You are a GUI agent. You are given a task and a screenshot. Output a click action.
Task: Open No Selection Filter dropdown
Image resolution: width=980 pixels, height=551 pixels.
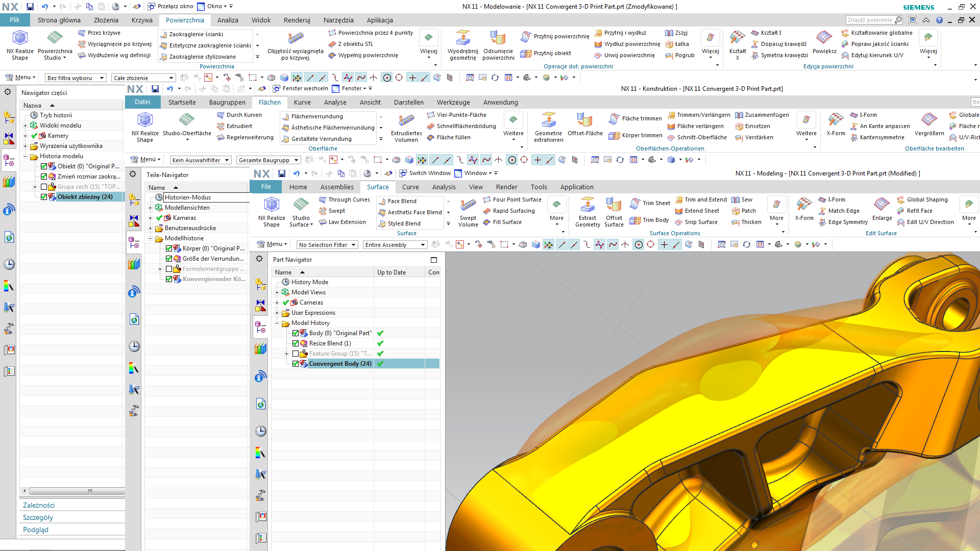coord(327,245)
